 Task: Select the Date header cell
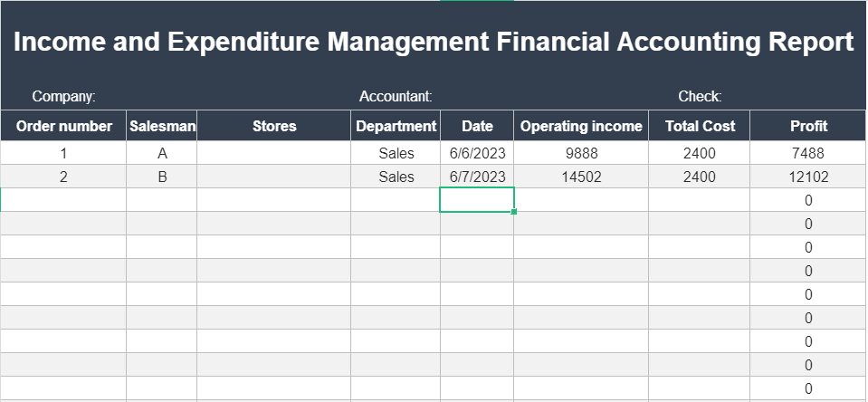[477, 126]
